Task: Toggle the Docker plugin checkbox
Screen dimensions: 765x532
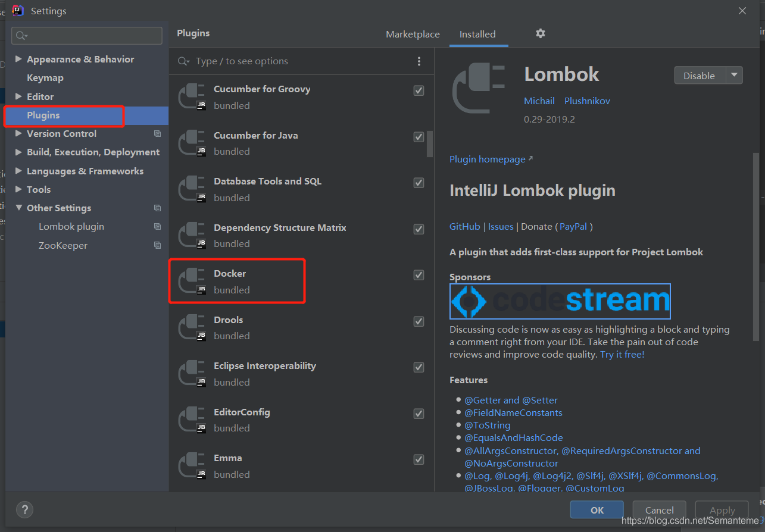Action: click(419, 275)
